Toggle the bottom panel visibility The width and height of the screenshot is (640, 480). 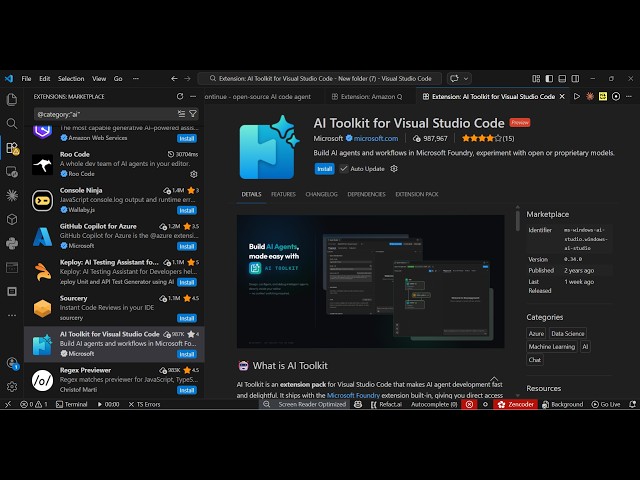click(562, 78)
